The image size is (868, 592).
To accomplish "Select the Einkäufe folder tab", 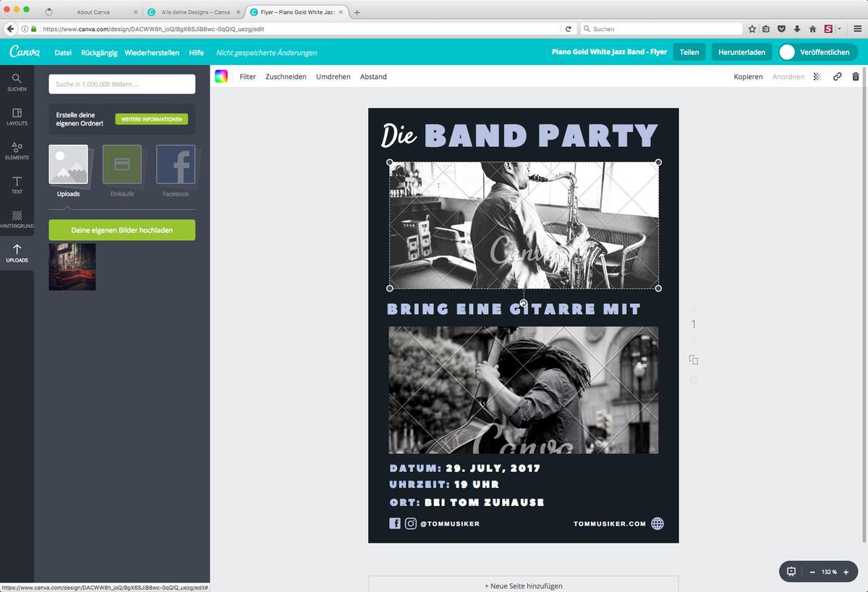I will (x=122, y=171).
